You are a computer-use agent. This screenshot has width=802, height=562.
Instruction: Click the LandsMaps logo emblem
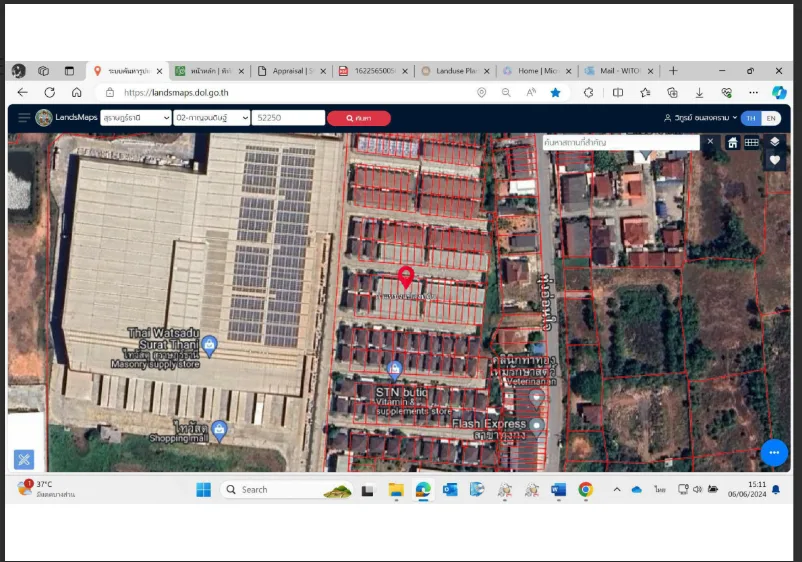44,118
